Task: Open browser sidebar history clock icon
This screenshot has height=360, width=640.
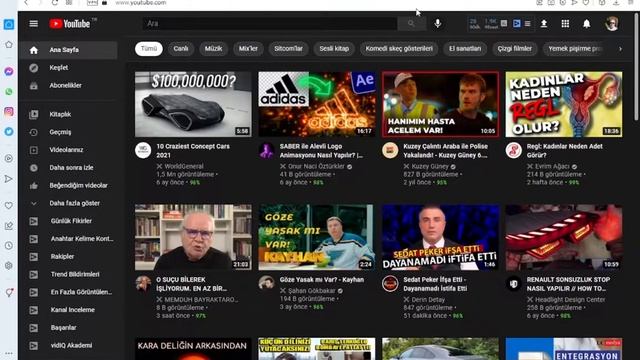Action: (x=9, y=246)
